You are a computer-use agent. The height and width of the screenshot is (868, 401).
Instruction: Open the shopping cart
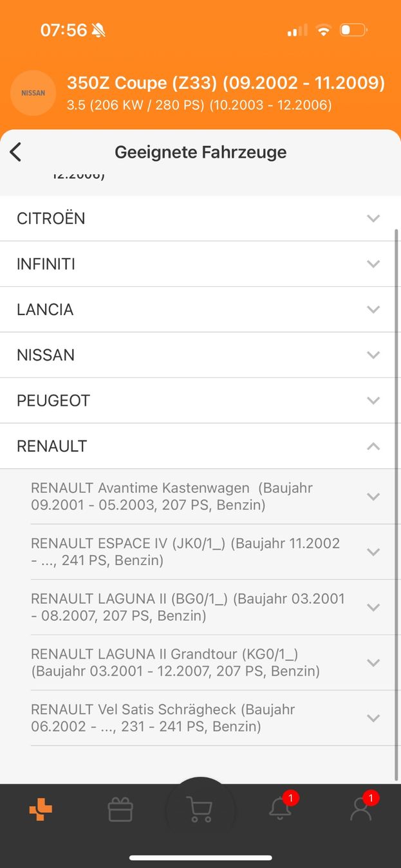[200, 809]
